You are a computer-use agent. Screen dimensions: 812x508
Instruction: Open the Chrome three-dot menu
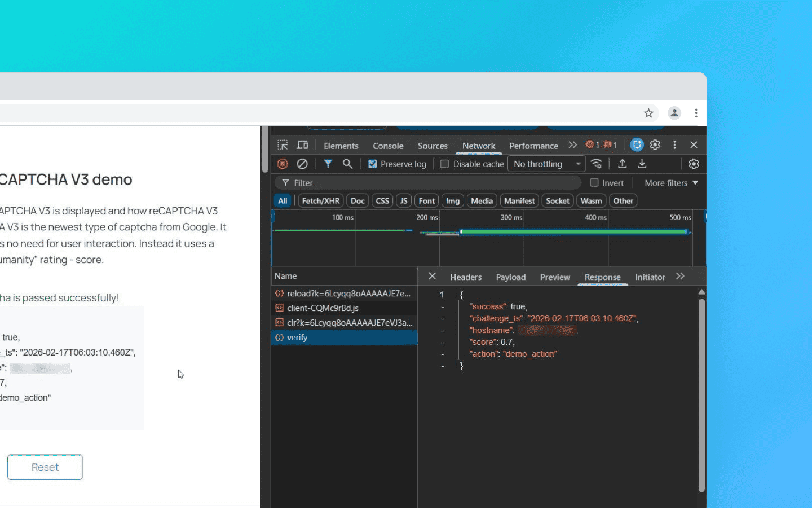696,113
